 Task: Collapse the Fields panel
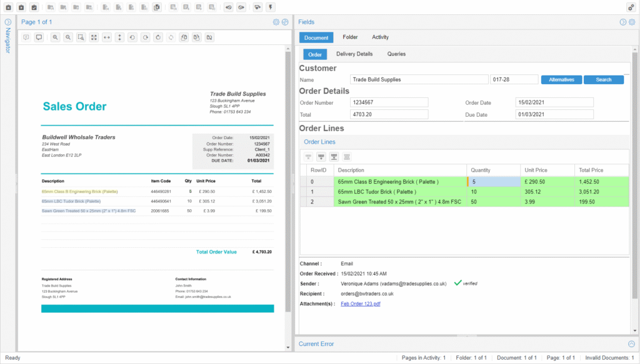pos(623,21)
